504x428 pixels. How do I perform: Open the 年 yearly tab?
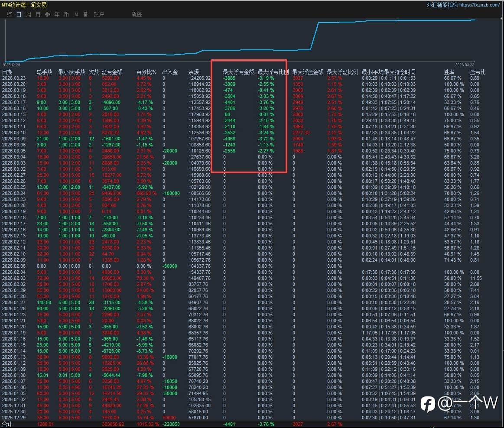pyautogui.click(x=57, y=14)
